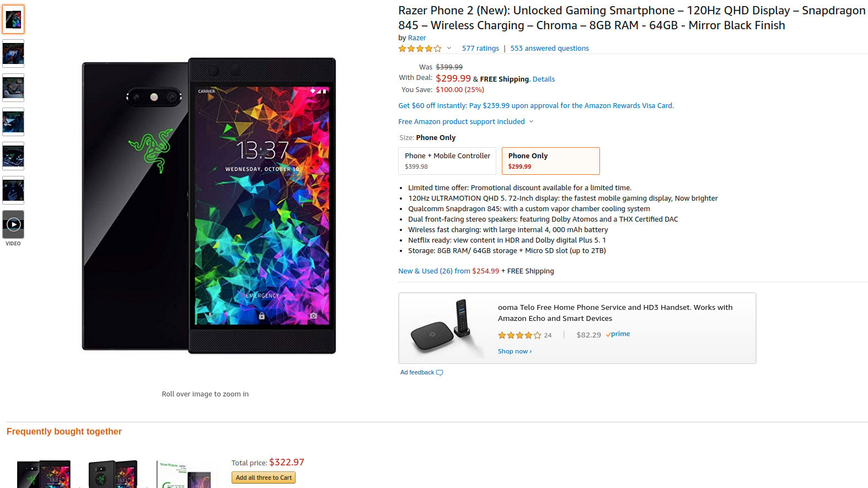The width and height of the screenshot is (868, 488).
Task: Choose the Phone + Mobile Controller option
Action: tap(447, 161)
